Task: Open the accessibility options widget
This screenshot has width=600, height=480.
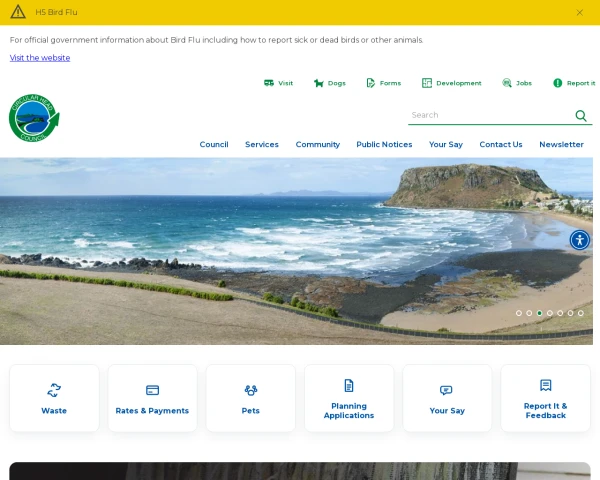Action: pyautogui.click(x=580, y=240)
